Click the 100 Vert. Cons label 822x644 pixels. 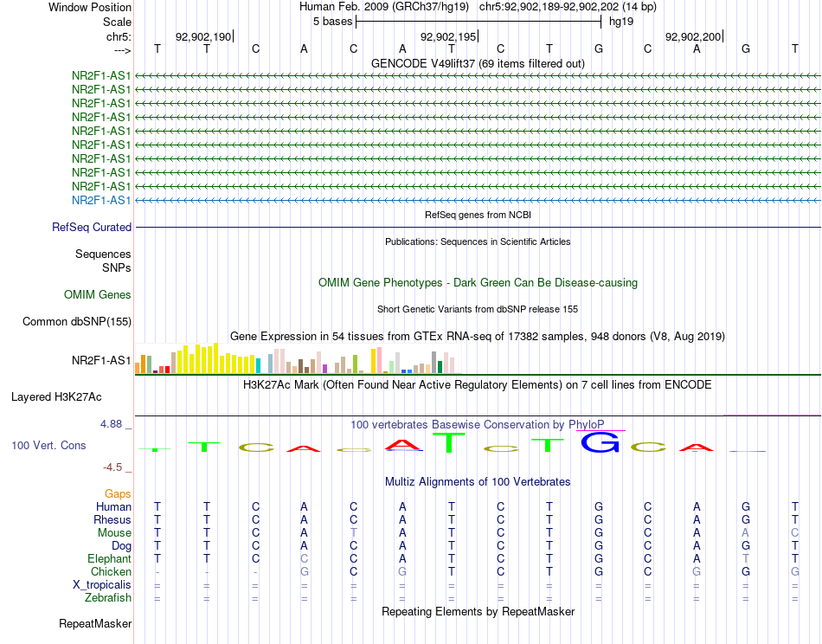48,445
